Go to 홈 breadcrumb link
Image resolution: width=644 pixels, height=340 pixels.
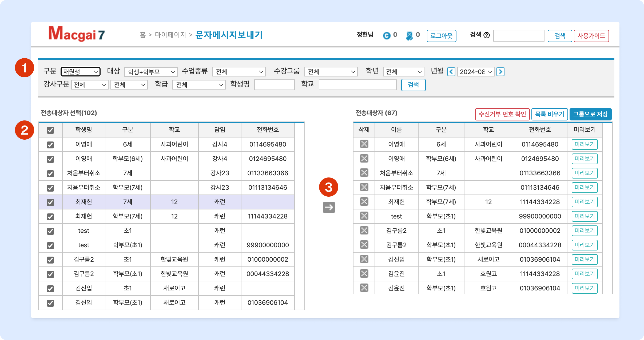coord(142,35)
